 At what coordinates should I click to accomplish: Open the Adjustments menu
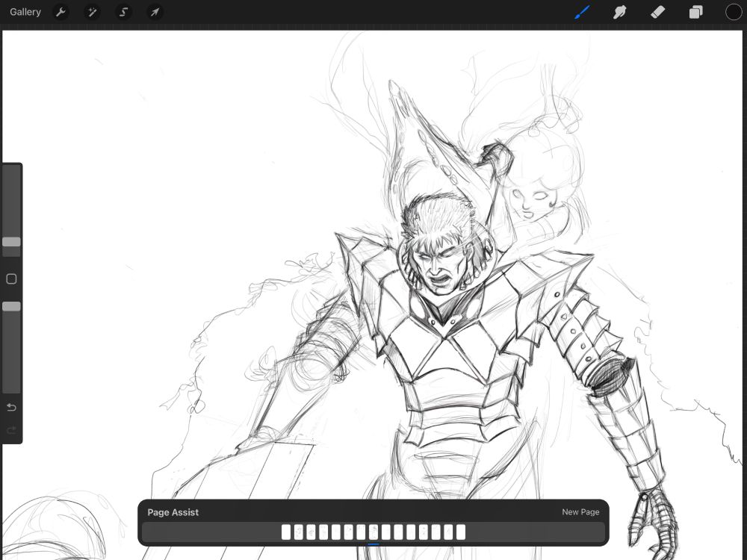[91, 11]
